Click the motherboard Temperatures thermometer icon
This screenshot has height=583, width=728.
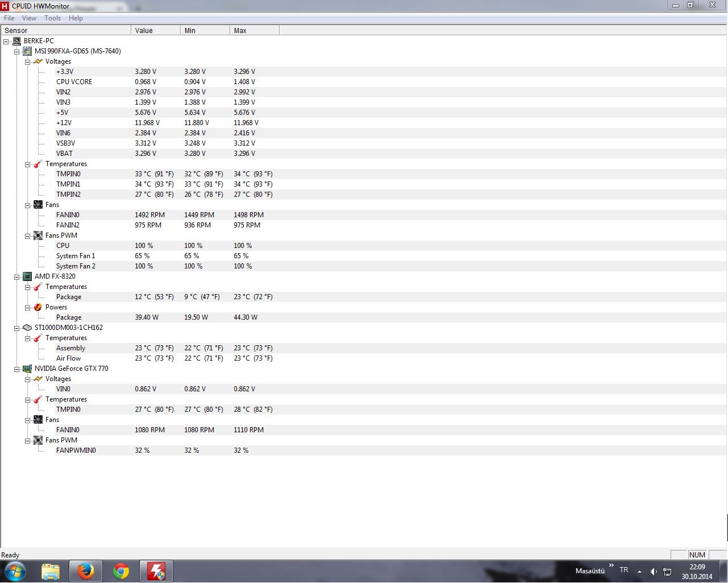click(x=38, y=164)
